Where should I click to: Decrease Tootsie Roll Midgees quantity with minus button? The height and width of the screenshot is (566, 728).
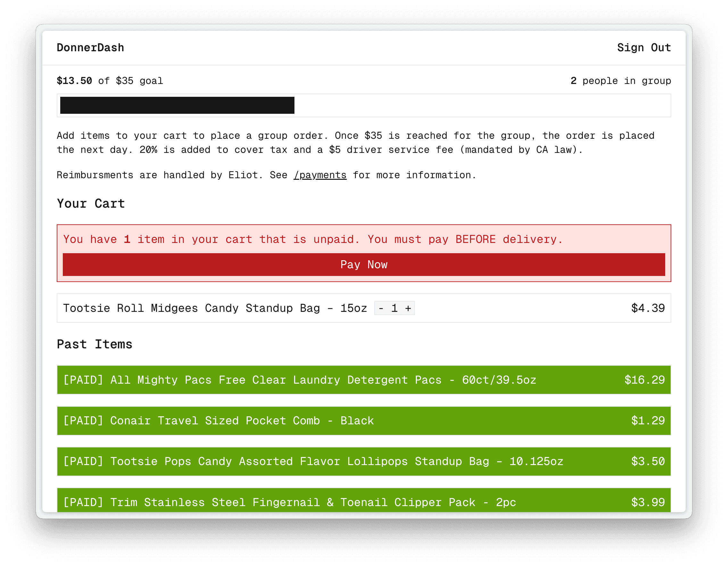pyautogui.click(x=381, y=308)
